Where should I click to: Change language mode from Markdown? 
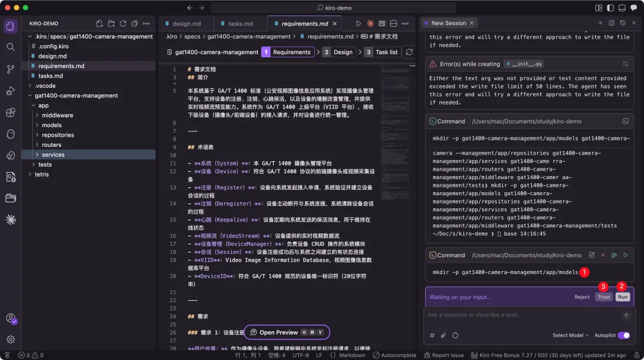[x=352, y=355]
